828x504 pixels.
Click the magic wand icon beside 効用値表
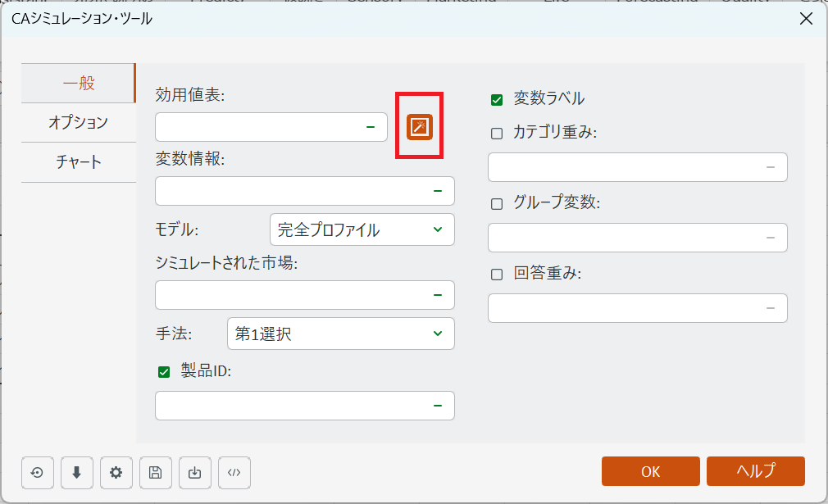pyautogui.click(x=419, y=127)
